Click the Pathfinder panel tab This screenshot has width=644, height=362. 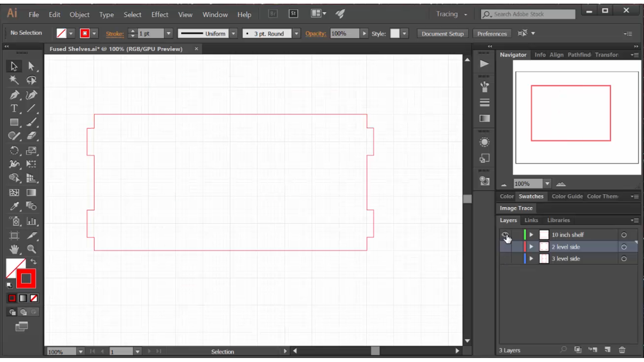[579, 54]
